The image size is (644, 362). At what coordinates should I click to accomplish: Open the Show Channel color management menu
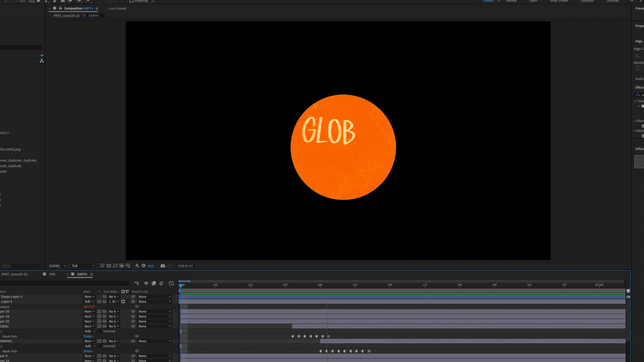pyautogui.click(x=137, y=266)
